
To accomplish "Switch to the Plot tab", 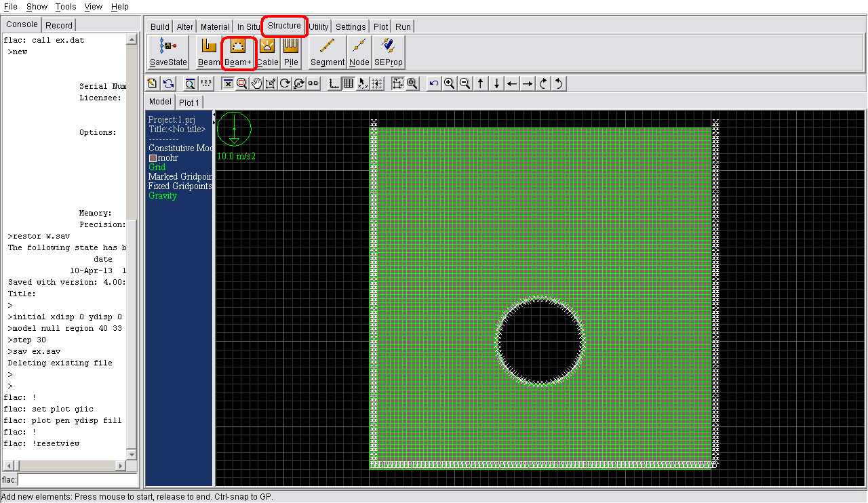I will coord(381,27).
